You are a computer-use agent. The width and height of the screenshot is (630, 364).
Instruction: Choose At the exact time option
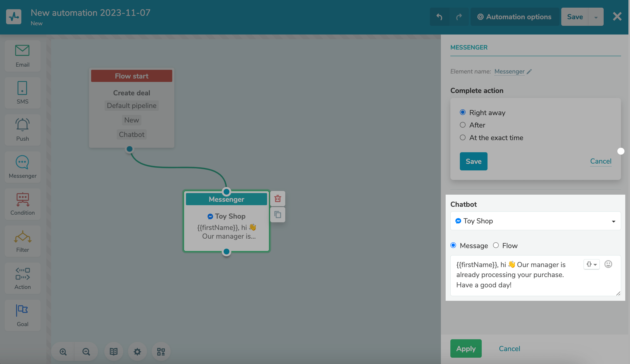[463, 138]
